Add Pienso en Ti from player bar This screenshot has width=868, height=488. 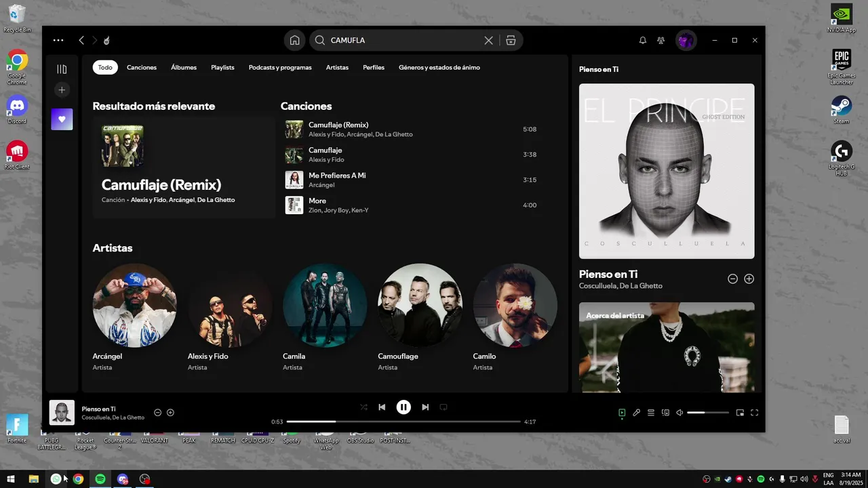click(x=170, y=412)
